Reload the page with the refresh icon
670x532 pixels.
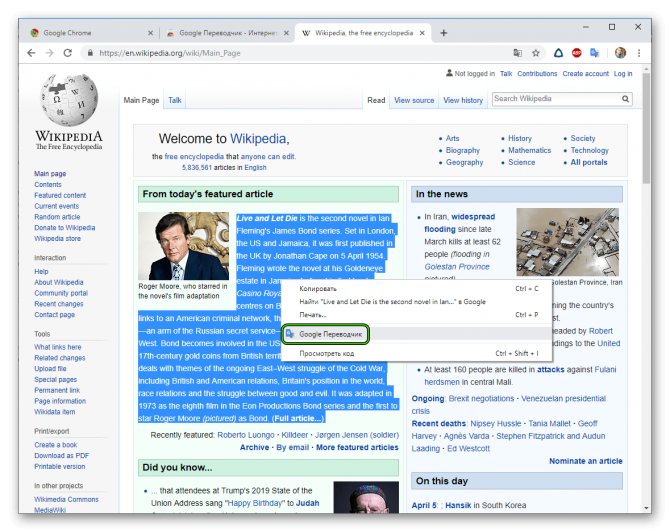pos(68,53)
